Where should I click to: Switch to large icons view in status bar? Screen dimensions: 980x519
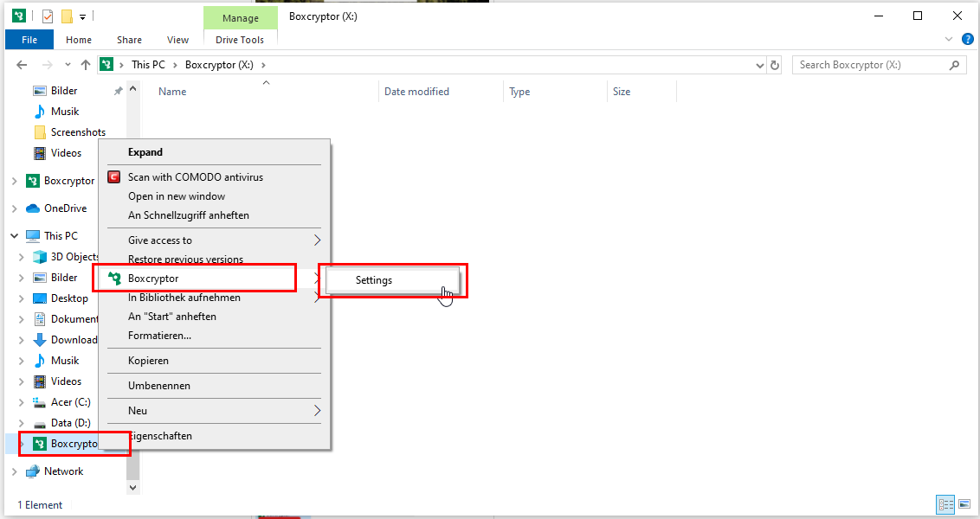(964, 504)
